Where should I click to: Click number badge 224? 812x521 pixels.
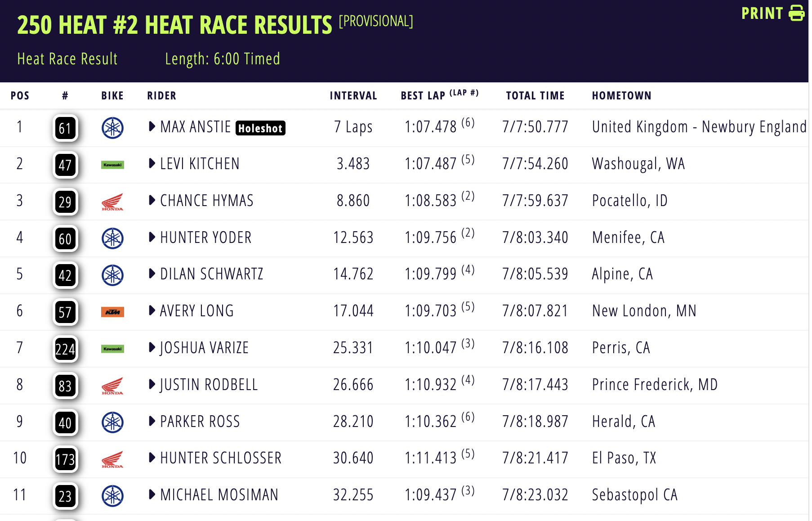click(x=65, y=349)
